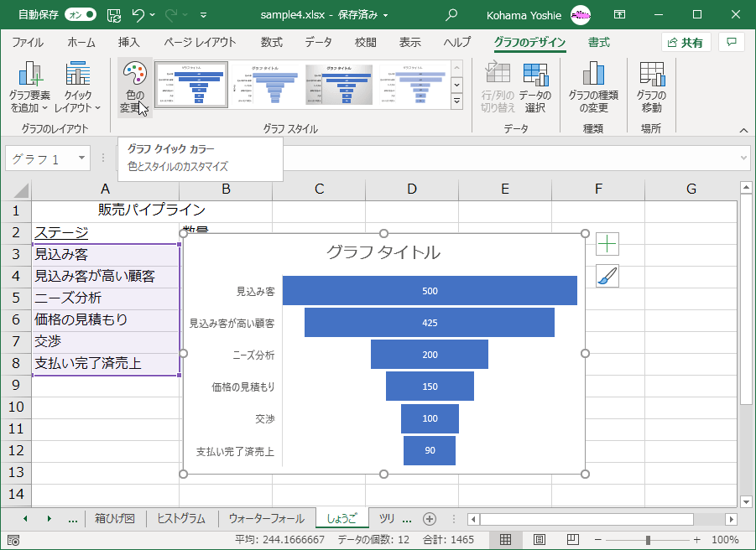Click cell containing 販売パイプライン
Image resolution: width=756 pixels, height=550 pixels.
point(152,210)
